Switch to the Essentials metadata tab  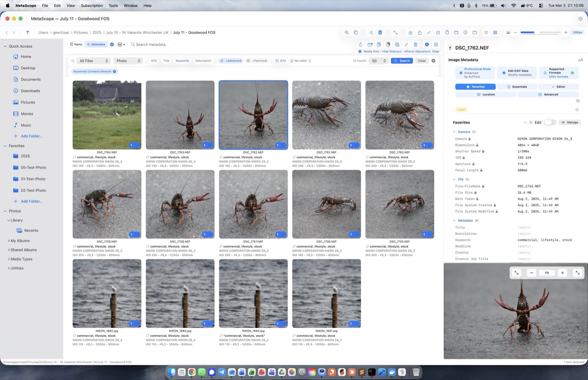517,87
